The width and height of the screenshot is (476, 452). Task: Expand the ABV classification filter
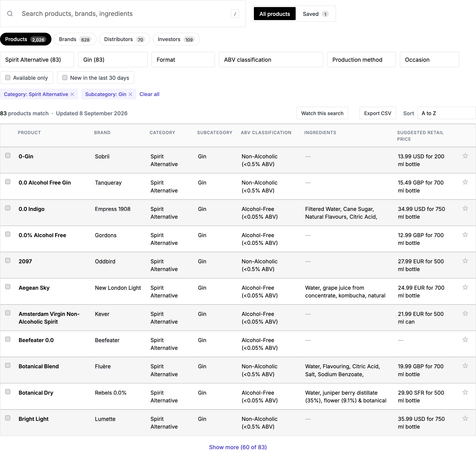271,60
